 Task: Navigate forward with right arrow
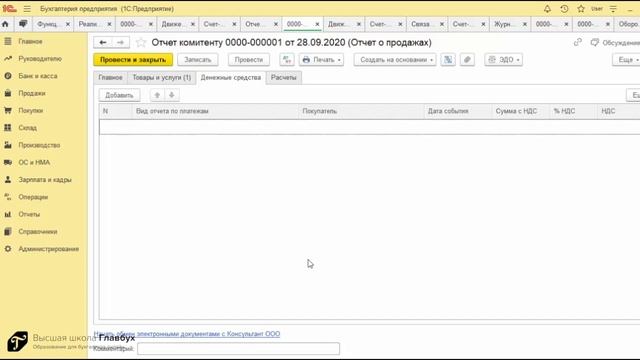click(120, 42)
